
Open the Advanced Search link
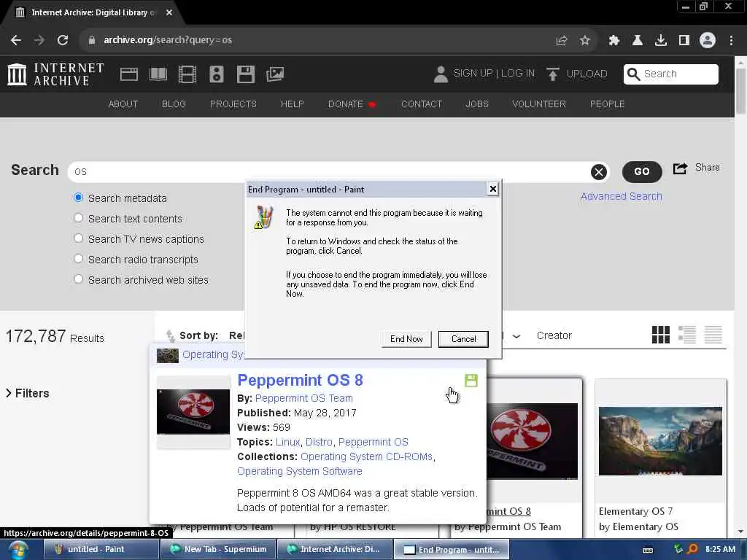(622, 196)
